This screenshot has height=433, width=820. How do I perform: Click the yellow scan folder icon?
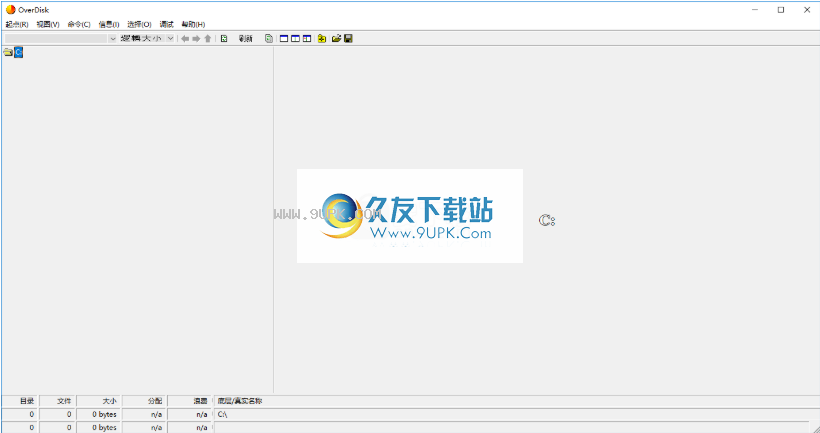pyautogui.click(x=322, y=39)
